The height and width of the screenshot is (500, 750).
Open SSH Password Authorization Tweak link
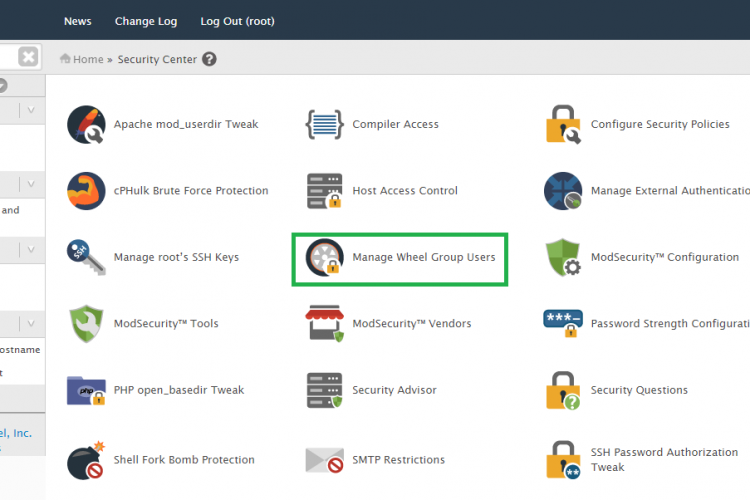coord(664,460)
